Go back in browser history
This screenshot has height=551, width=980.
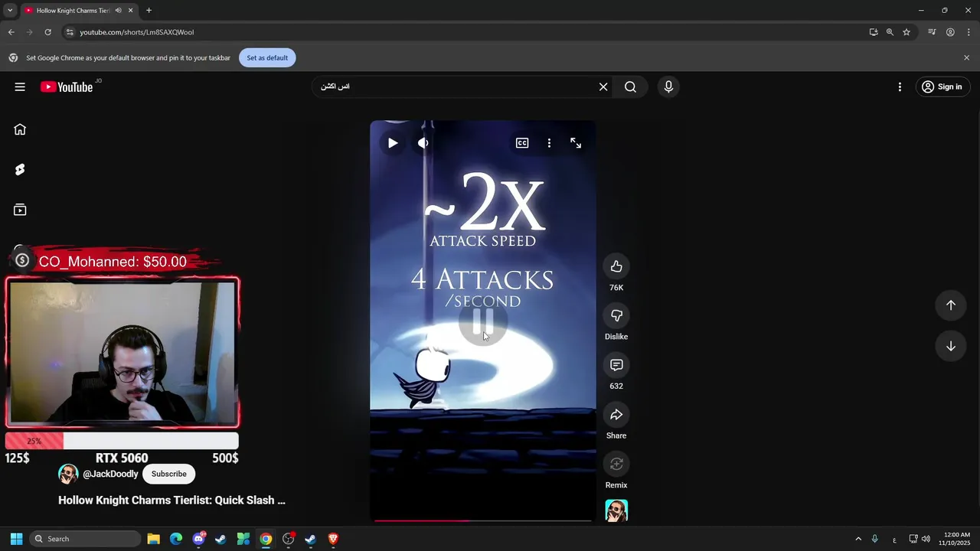click(11, 32)
